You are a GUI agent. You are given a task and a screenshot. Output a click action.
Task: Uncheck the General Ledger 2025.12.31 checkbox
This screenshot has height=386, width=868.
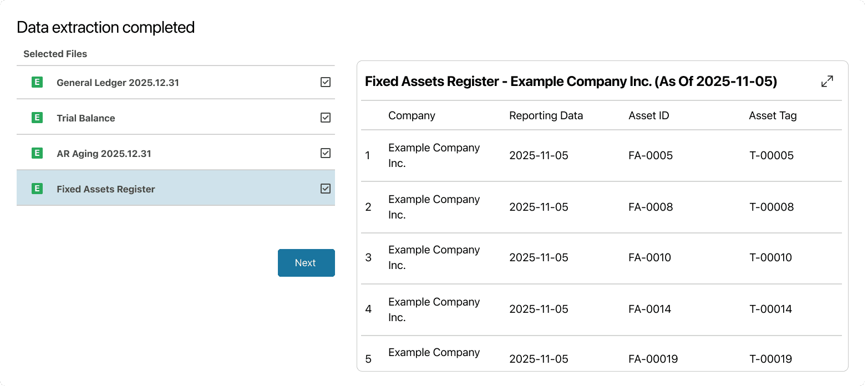click(x=326, y=82)
